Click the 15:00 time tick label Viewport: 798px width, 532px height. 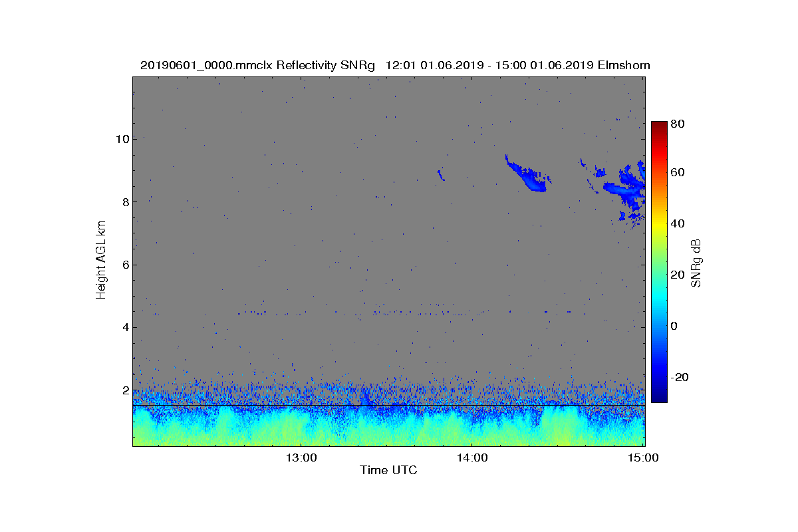[643, 458]
